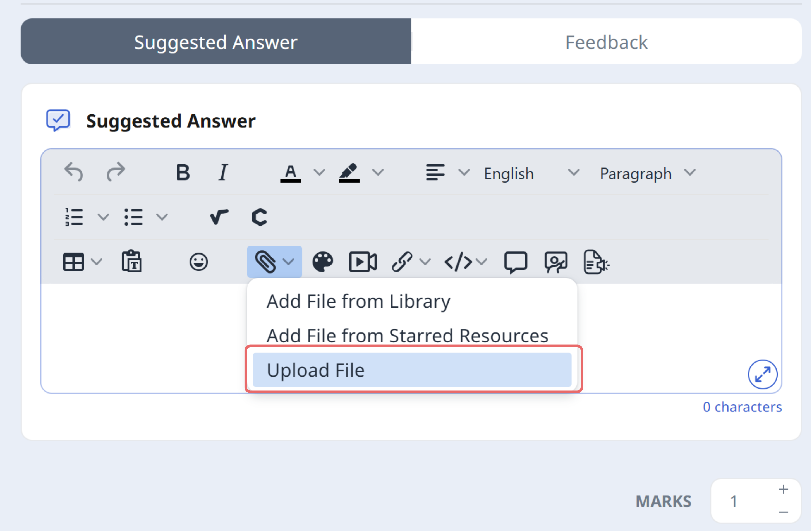
Task: Click the expand editor fullscreen button
Action: [763, 375]
